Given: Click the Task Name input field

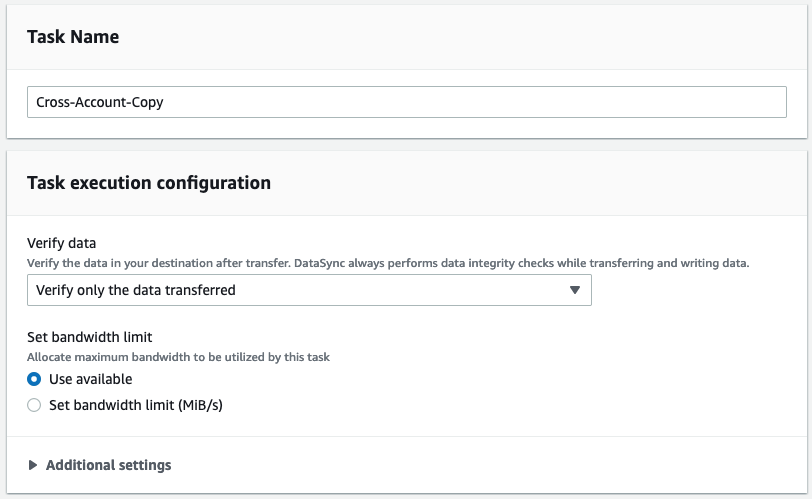Looking at the screenshot, I should click(406, 102).
